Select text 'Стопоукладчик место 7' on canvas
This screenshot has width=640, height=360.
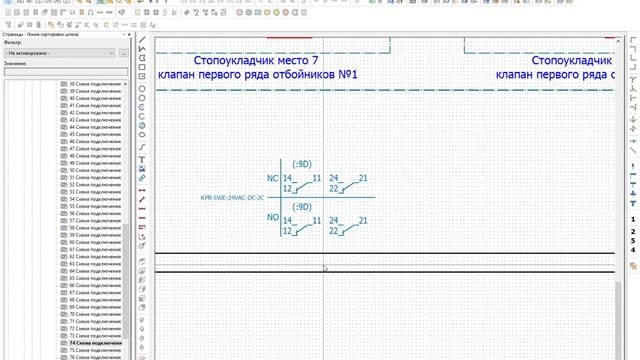[256, 60]
